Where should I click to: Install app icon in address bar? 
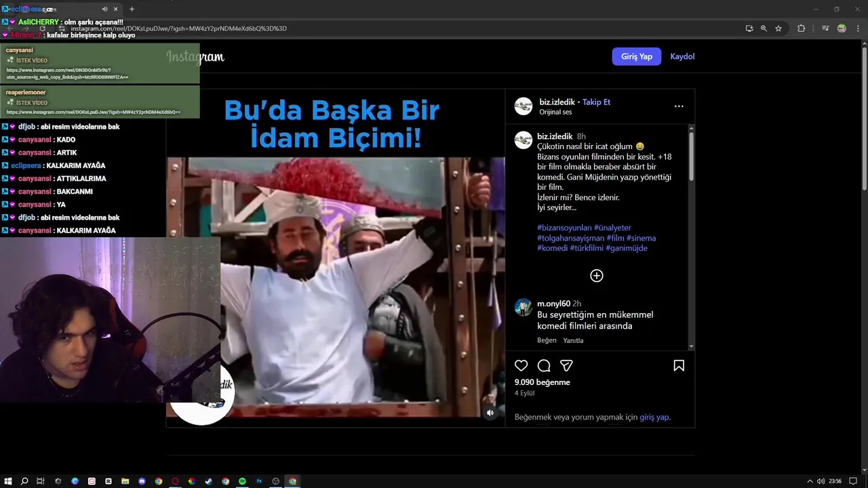[749, 28]
